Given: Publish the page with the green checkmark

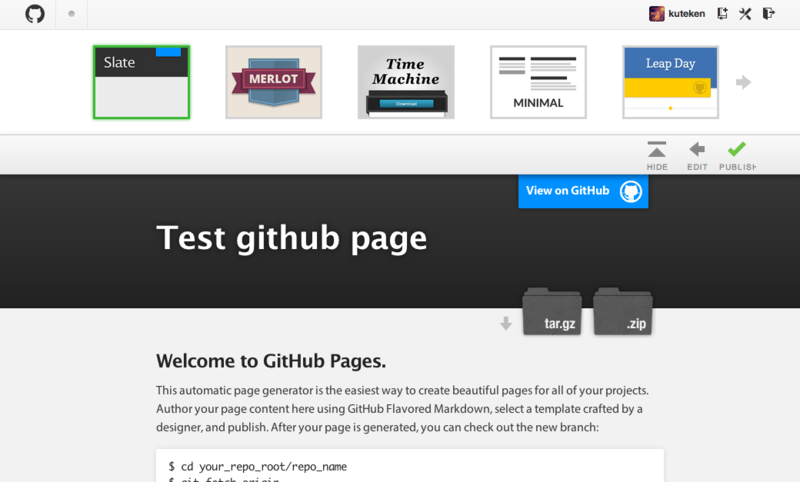Looking at the screenshot, I should coord(737,156).
